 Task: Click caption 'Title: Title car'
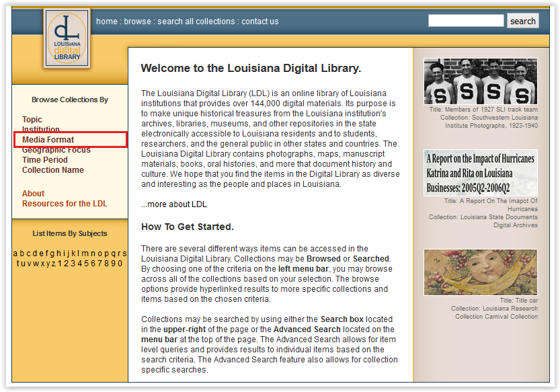518,300
